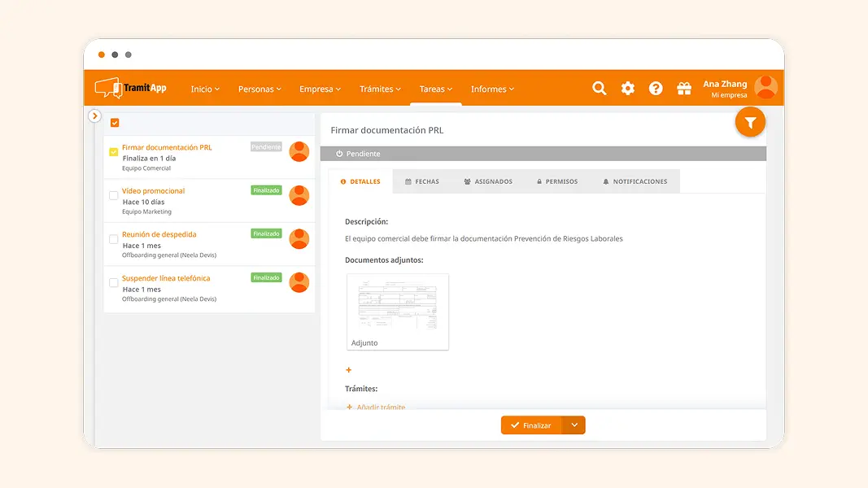Open Ana Zhang's profile avatar

click(x=765, y=87)
